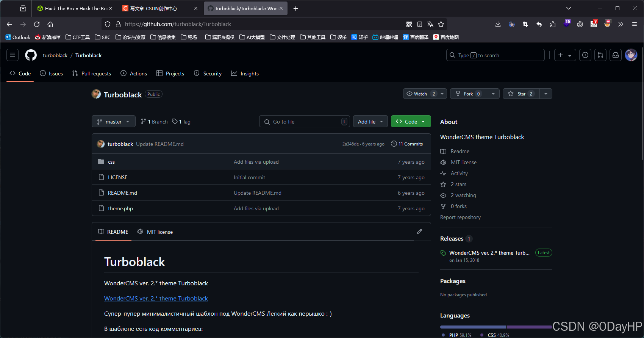The width and height of the screenshot is (644, 338).
Task: Open the LICENSE file
Action: click(117, 177)
